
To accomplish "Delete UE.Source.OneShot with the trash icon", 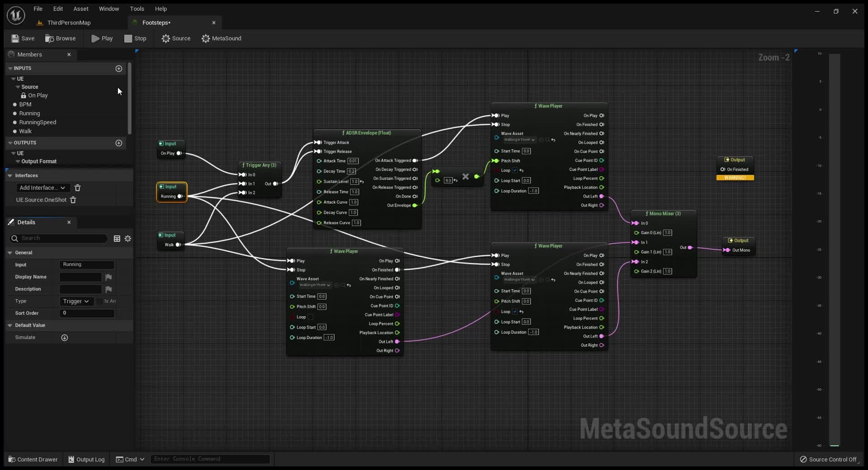I will [73, 200].
